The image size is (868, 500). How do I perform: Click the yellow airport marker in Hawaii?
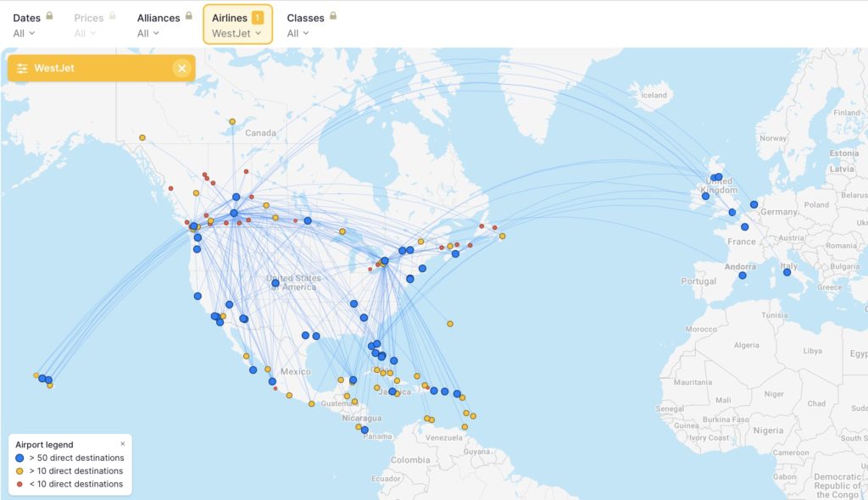coord(50,386)
